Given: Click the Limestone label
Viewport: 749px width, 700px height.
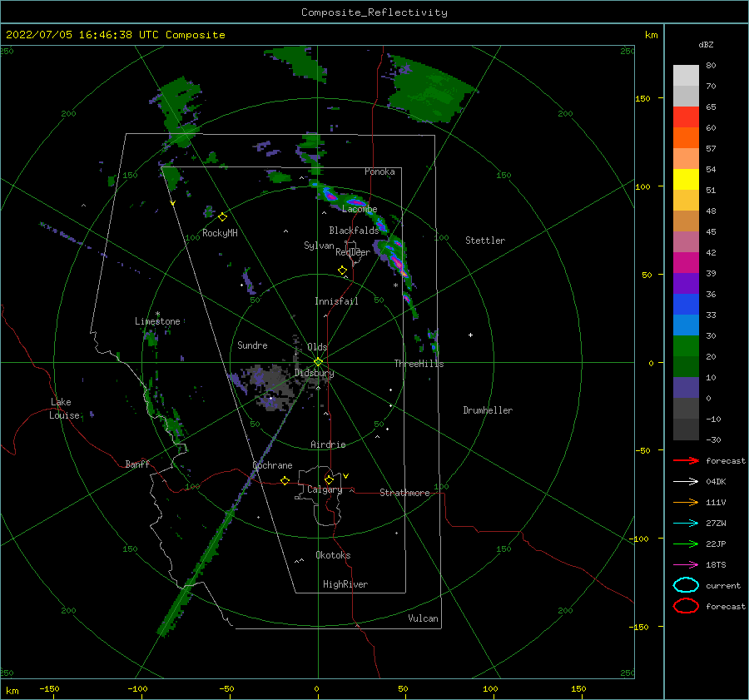Looking at the screenshot, I should point(157,321).
